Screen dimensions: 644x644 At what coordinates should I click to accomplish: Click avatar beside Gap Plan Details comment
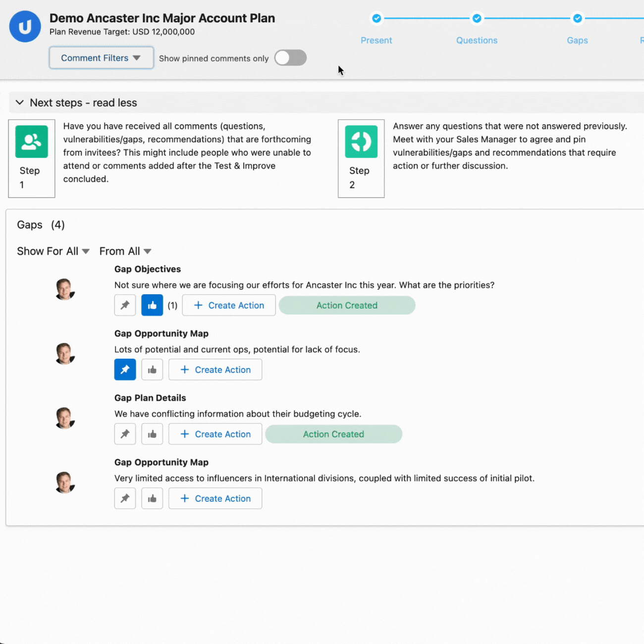point(65,418)
